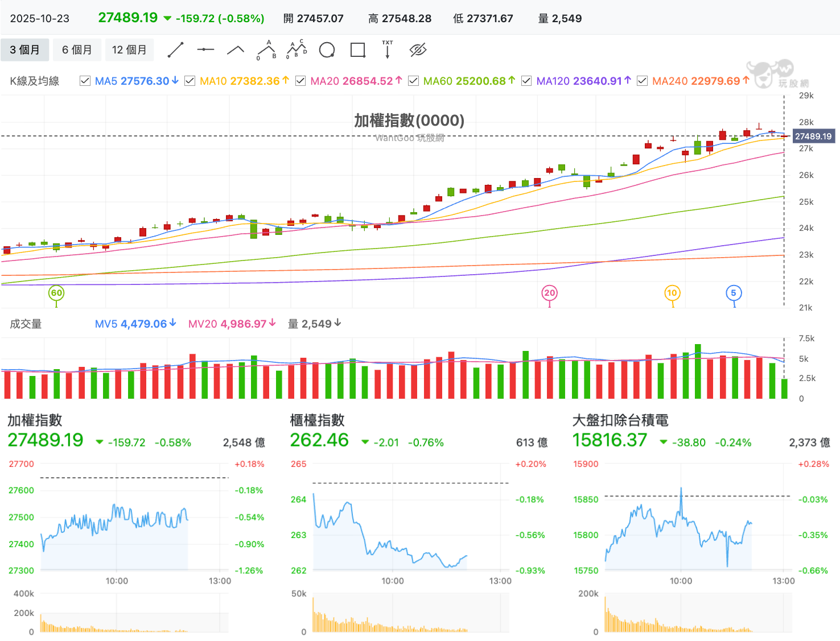Toggle the MA20 moving average checkbox
This screenshot has height=641, width=840.
[300, 81]
